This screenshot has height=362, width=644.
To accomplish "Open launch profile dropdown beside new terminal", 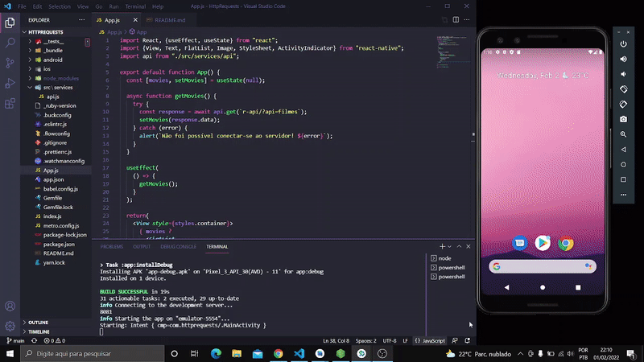I will point(449,247).
